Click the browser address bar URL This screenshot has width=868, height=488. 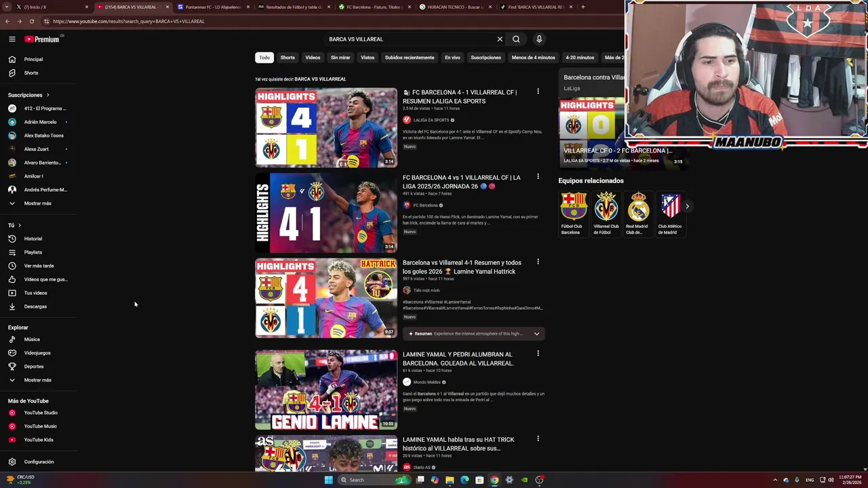click(129, 21)
